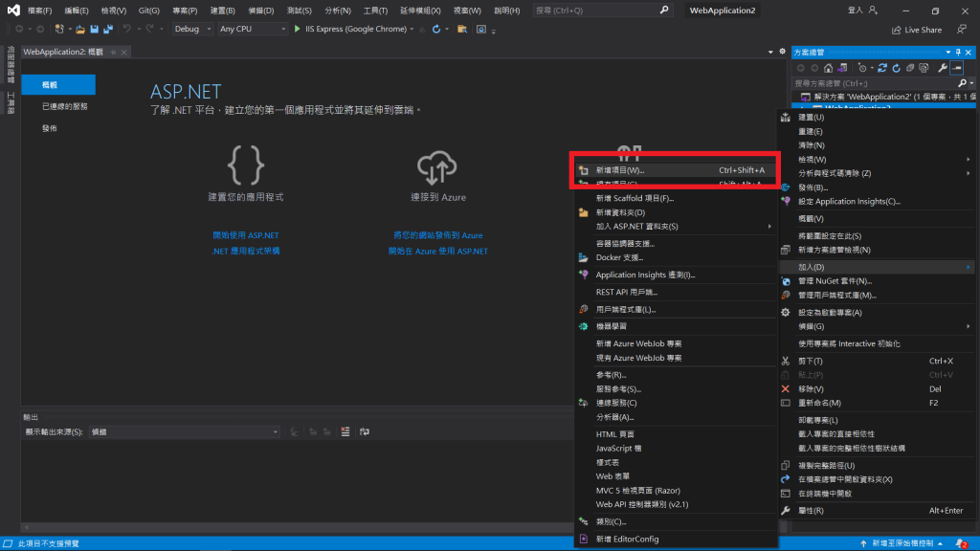980x551 pixels.
Task: Select 類別(C)... at submenu bottom
Action: pyautogui.click(x=676, y=521)
